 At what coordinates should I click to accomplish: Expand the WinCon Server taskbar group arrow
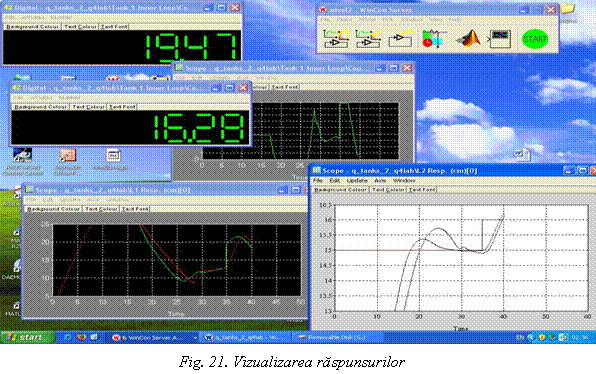coord(195,338)
